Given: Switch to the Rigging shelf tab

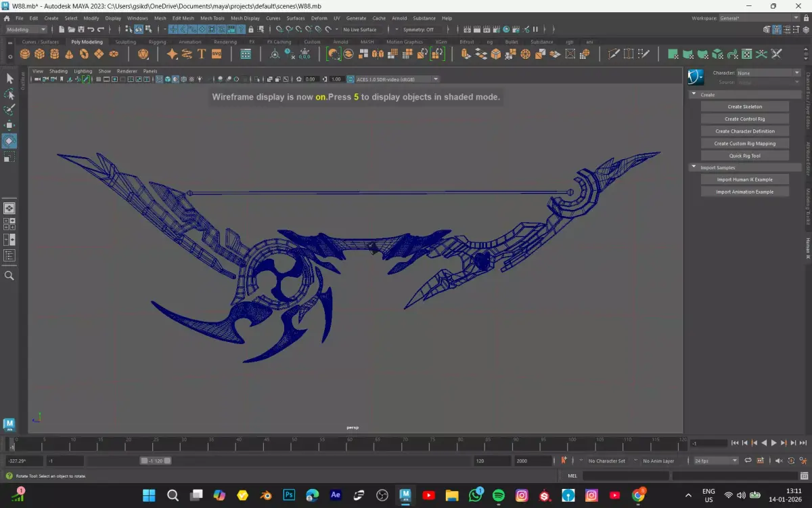Looking at the screenshot, I should pos(157,42).
